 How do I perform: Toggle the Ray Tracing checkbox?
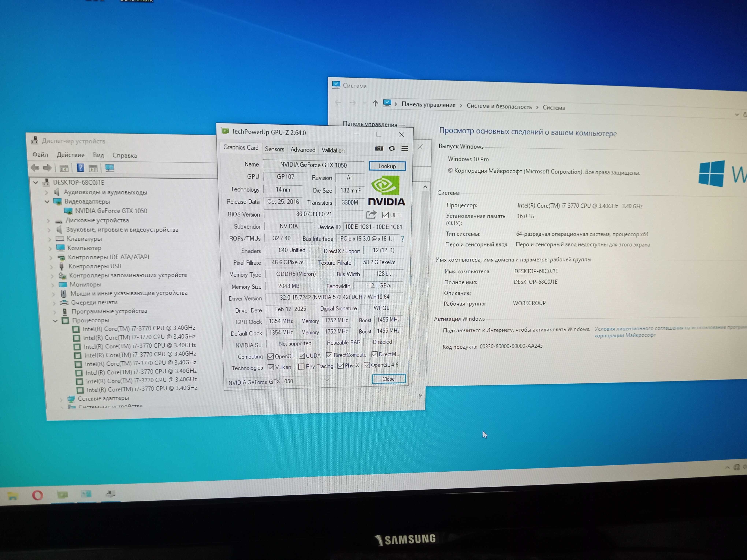(x=302, y=367)
